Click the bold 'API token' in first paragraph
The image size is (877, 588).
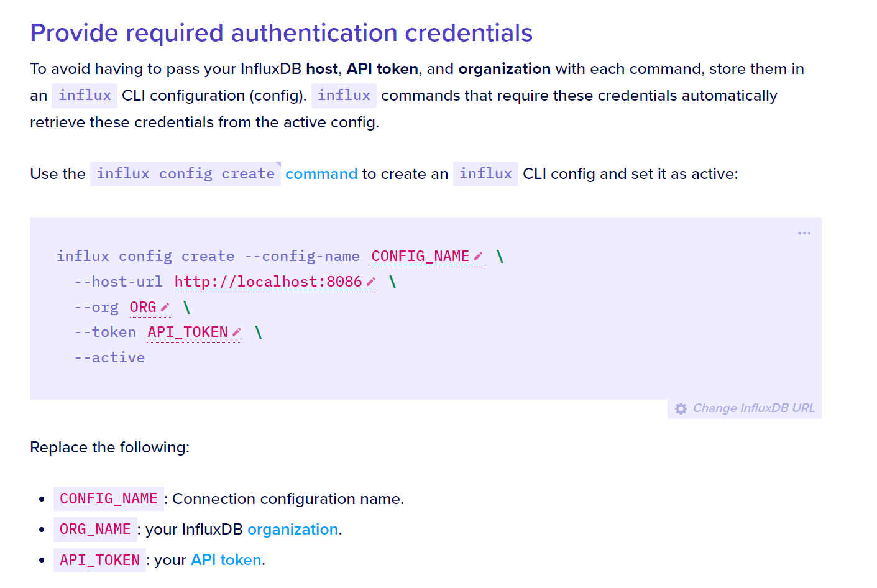coord(382,69)
